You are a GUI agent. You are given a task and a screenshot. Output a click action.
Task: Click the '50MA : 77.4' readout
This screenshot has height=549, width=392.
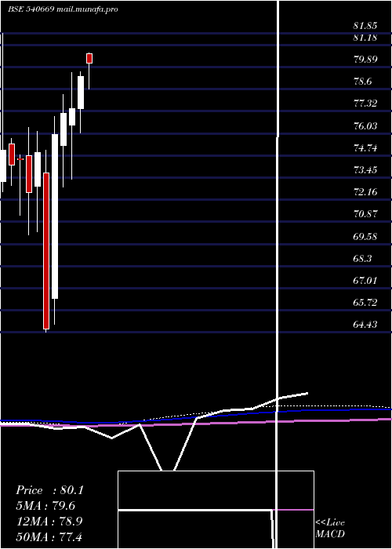[x=49, y=536]
